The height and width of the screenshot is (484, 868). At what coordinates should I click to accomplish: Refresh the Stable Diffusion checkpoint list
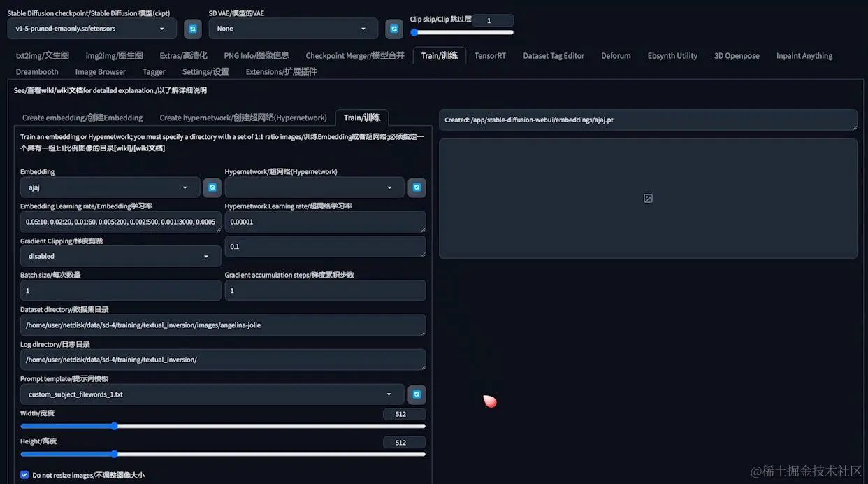tap(193, 29)
